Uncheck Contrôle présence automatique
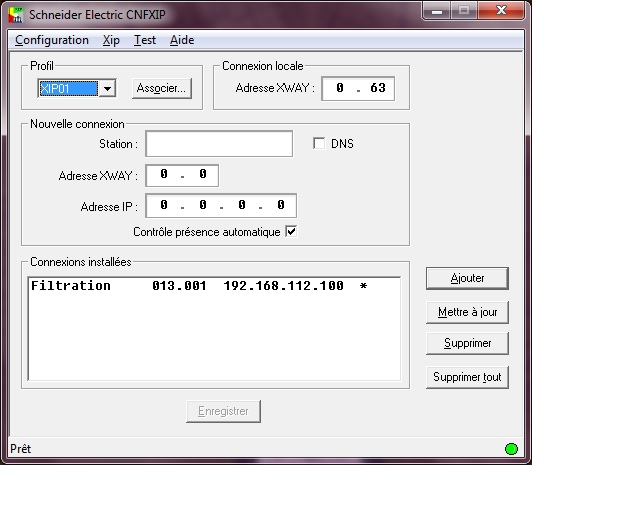640x512 pixels. (291, 232)
